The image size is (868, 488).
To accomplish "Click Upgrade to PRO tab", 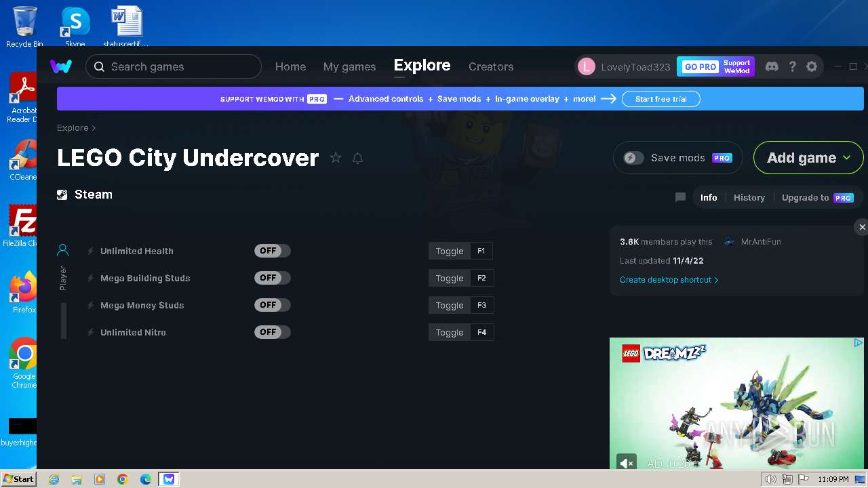I will (817, 197).
